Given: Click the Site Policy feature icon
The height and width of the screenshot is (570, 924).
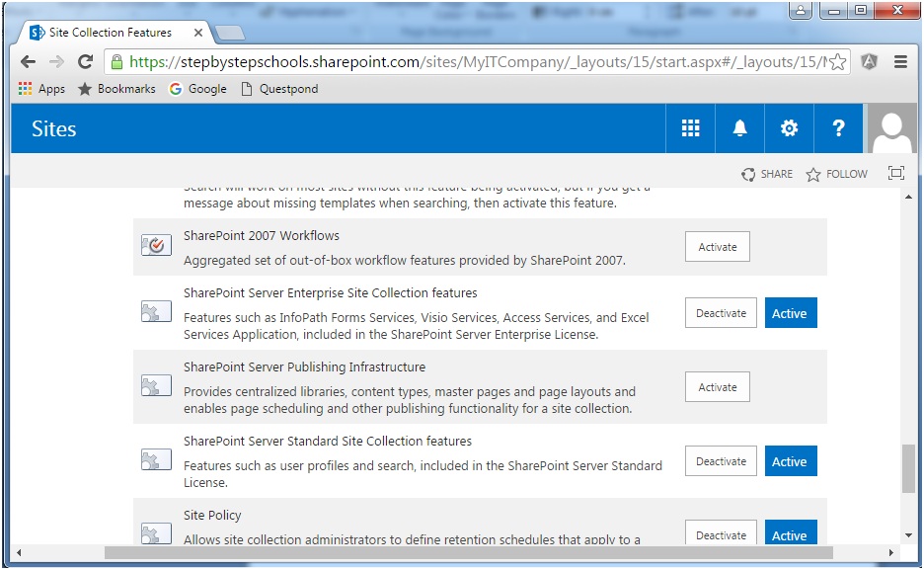Looking at the screenshot, I should coord(156,533).
